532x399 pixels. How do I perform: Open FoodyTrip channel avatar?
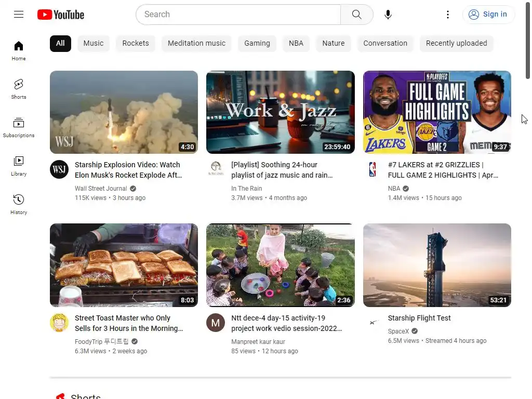(59, 323)
